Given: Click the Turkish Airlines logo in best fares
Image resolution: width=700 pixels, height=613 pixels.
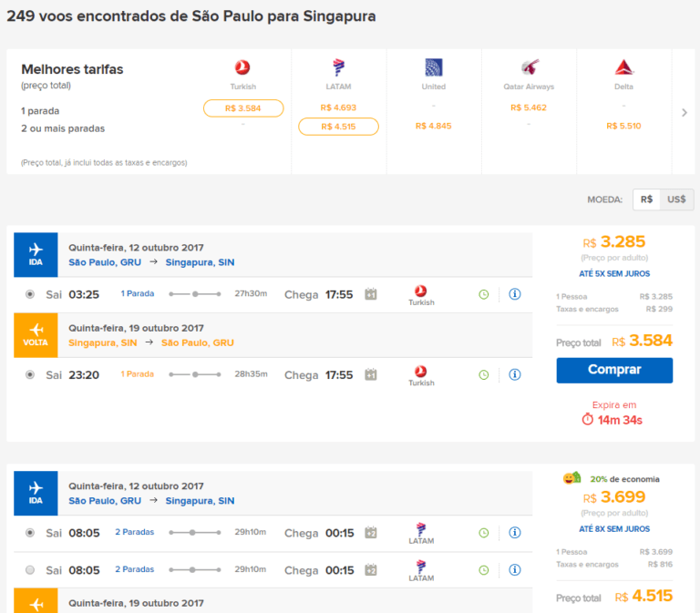Looking at the screenshot, I should tap(242, 67).
